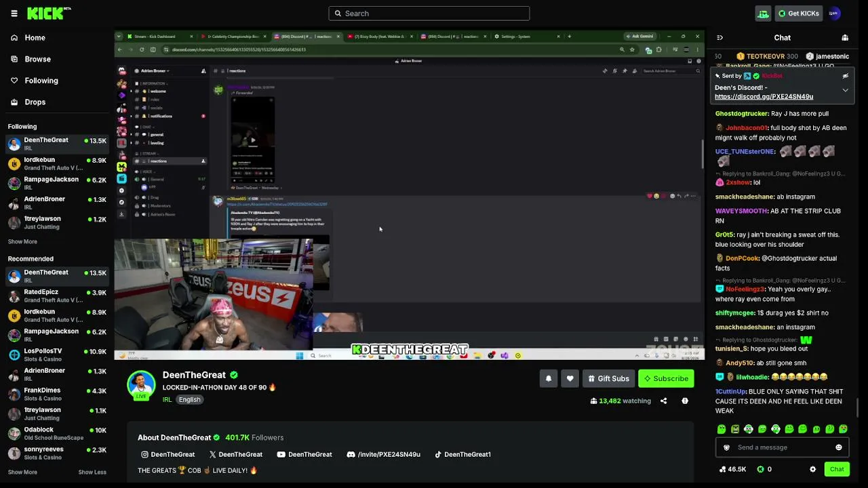Screen dimensions: 868x488
Task: Open the pinned discord.gg invite link
Action: click(764, 97)
